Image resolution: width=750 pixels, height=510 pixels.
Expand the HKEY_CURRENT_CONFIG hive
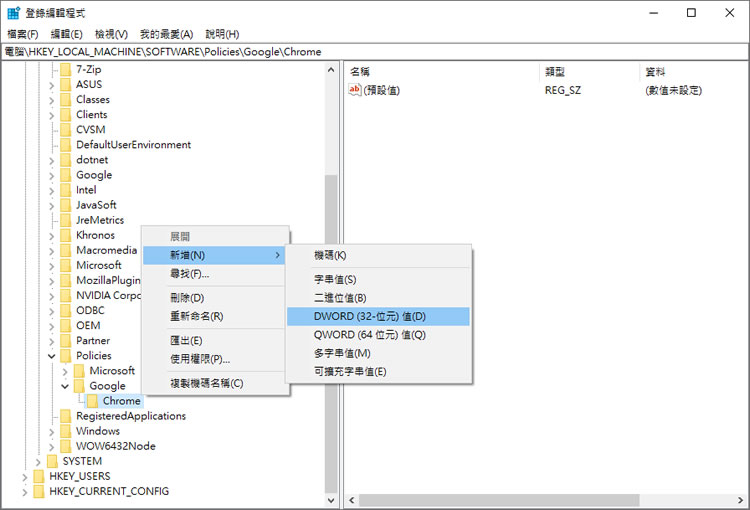click(x=25, y=492)
